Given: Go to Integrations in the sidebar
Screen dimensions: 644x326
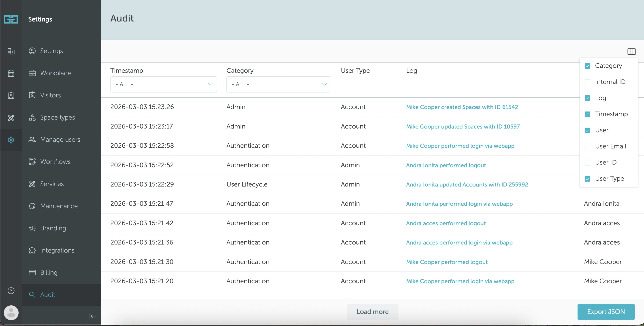Looking at the screenshot, I should [57, 251].
